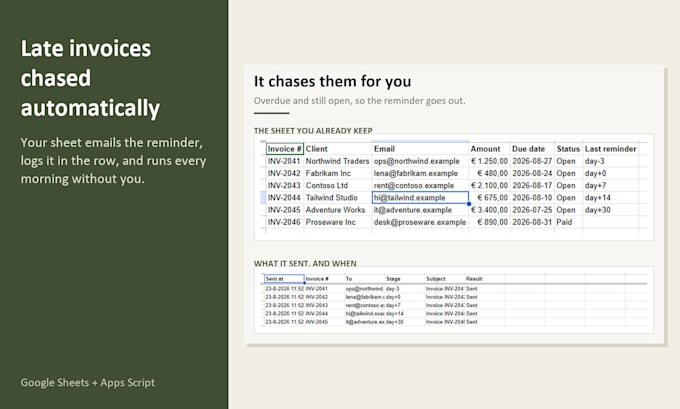Click the 'Last reminder' column header

click(610, 149)
